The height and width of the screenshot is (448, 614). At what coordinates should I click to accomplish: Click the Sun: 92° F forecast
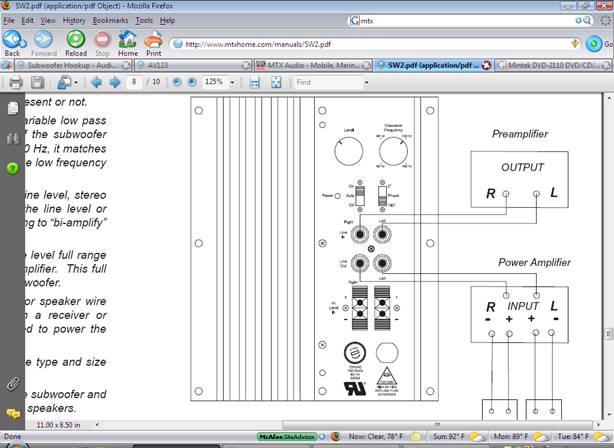point(449,436)
